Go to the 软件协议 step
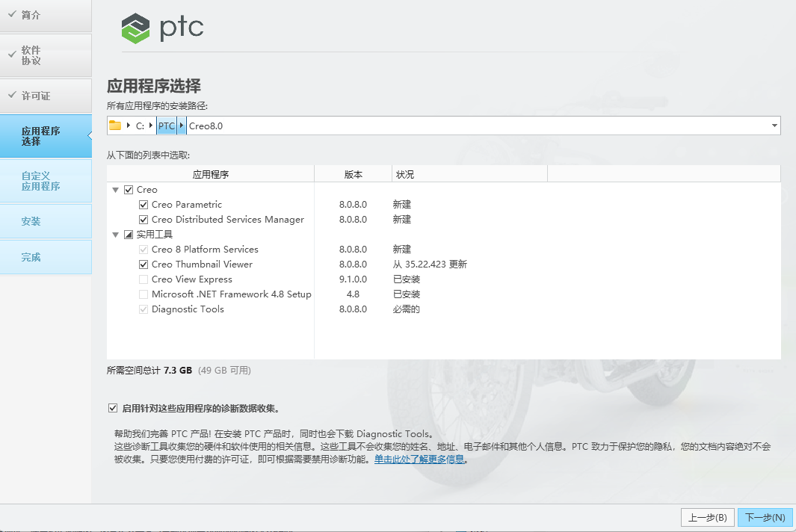Viewport: 796px width, 532px height. click(x=46, y=55)
